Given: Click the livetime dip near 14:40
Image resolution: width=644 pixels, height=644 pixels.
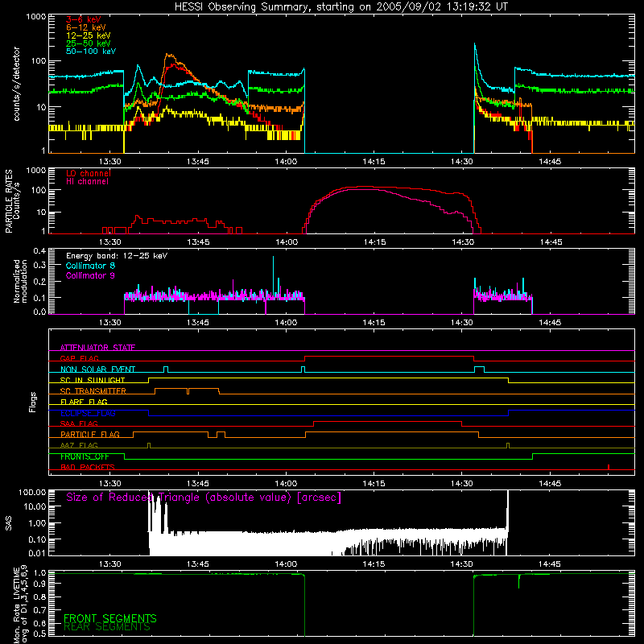Looking at the screenshot, I should (x=518, y=581).
